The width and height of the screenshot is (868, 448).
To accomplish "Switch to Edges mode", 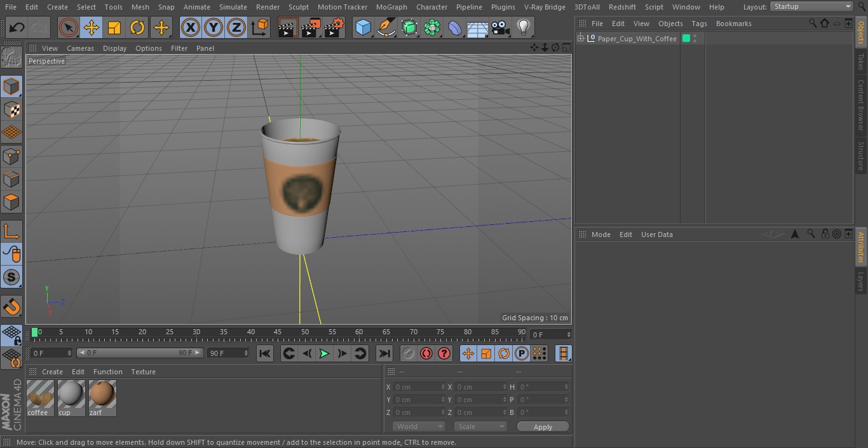I will [x=11, y=179].
